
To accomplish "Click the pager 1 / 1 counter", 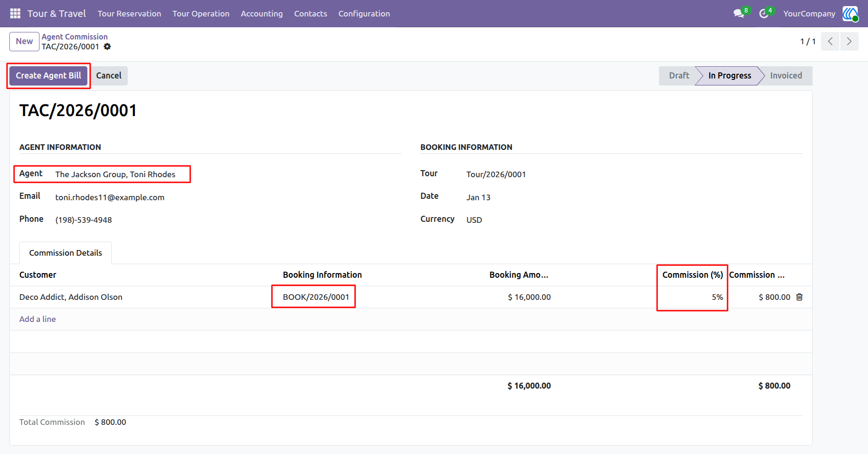I will (x=808, y=41).
